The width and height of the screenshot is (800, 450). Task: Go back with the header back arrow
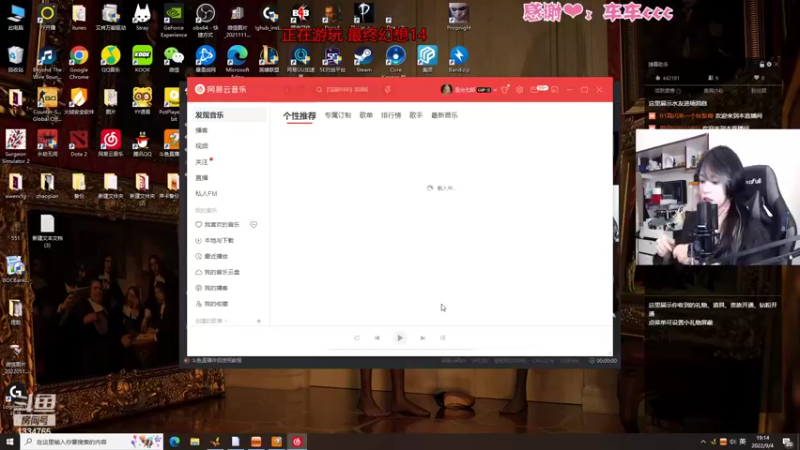[287, 89]
